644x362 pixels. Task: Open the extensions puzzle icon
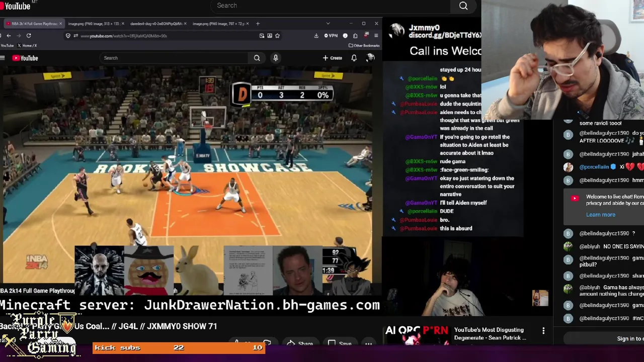tap(355, 36)
